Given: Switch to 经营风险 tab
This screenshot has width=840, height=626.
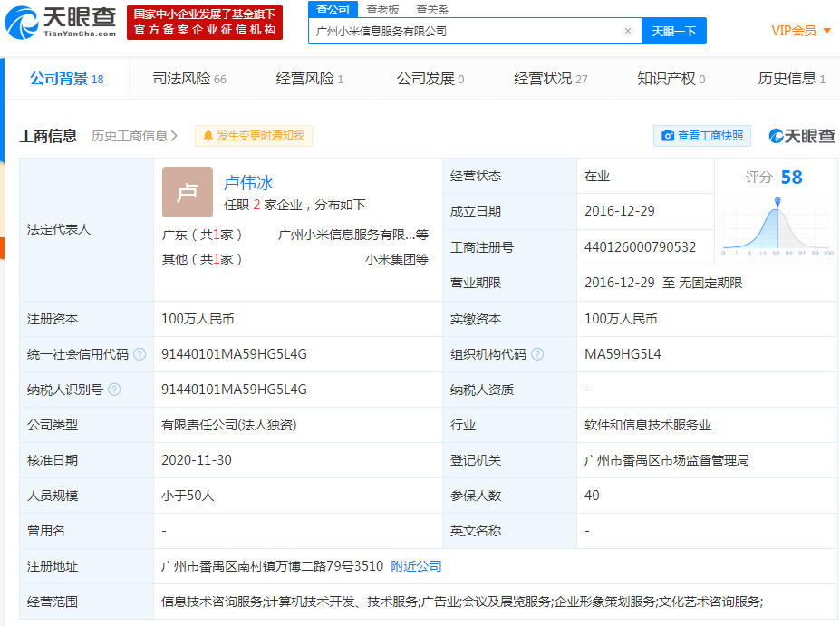Looking at the screenshot, I should pos(309,79).
